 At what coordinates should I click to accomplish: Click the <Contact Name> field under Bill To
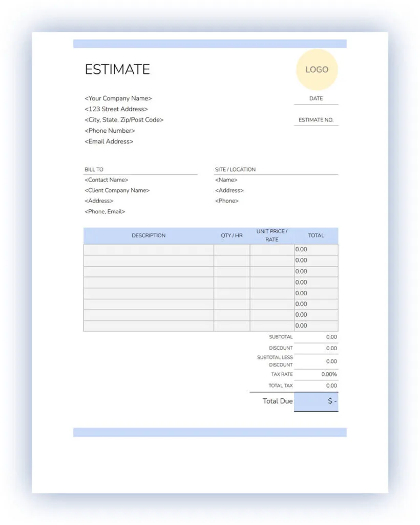[107, 180]
